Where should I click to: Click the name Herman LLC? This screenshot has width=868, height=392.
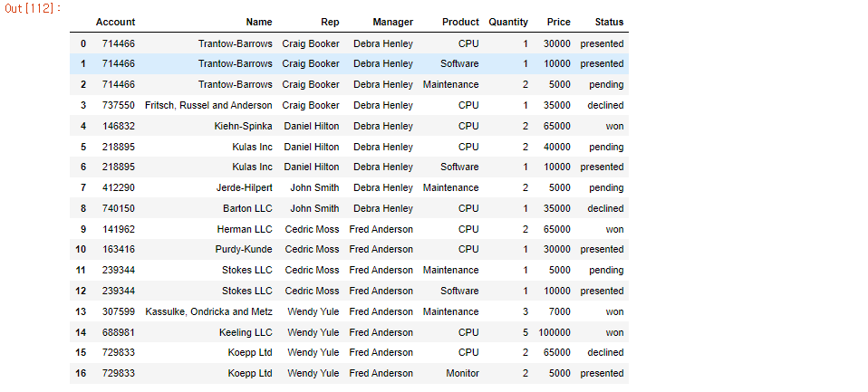[246, 229]
